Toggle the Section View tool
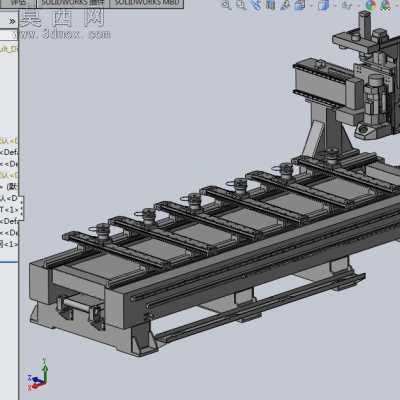Screen dimensions: 400x400 point(271,5)
